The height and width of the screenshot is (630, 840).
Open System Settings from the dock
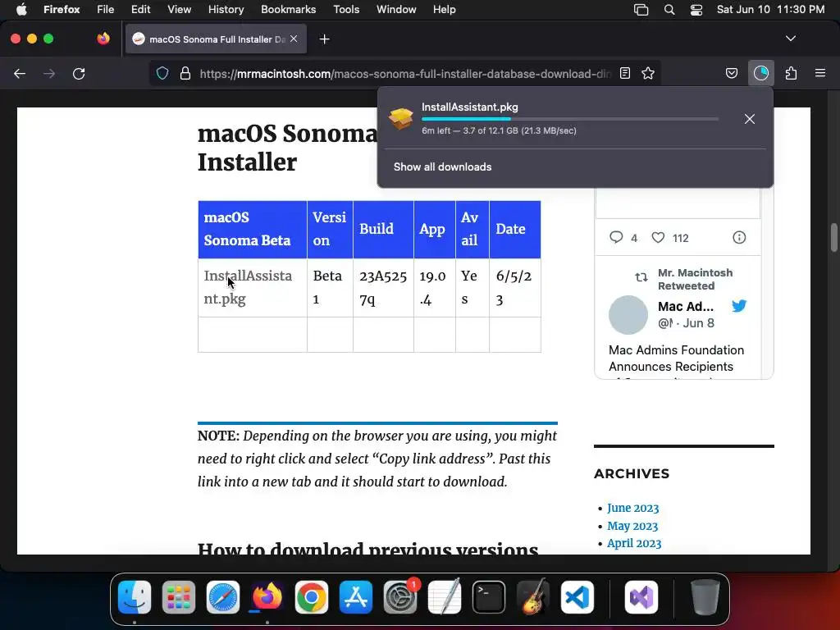[x=400, y=597]
